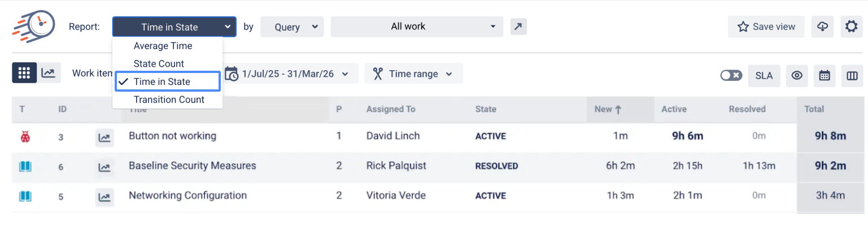Click the Save view button

coord(766,27)
